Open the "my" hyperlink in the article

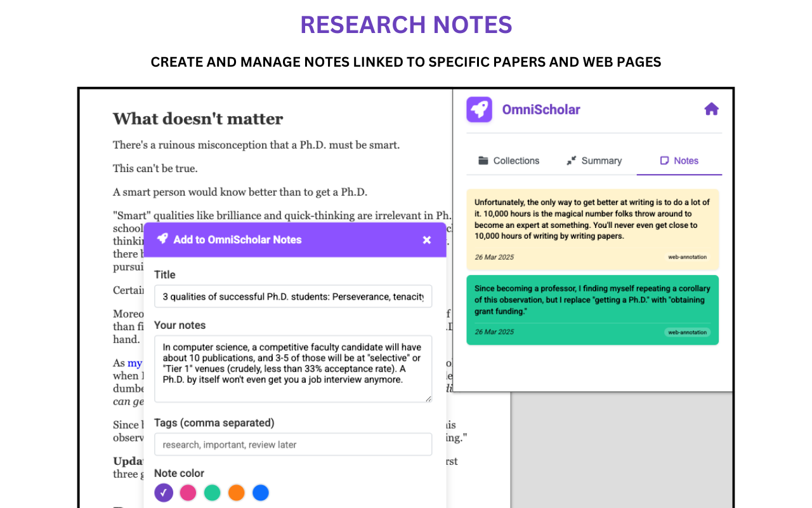click(134, 363)
